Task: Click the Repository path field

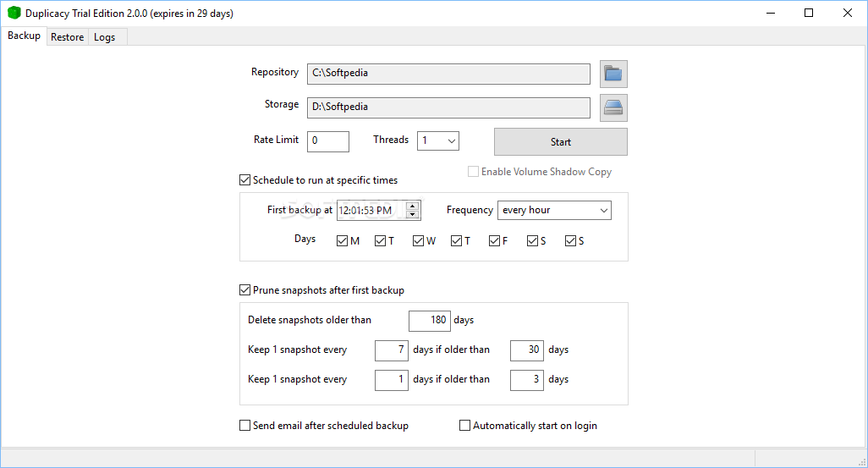Action: 448,74
